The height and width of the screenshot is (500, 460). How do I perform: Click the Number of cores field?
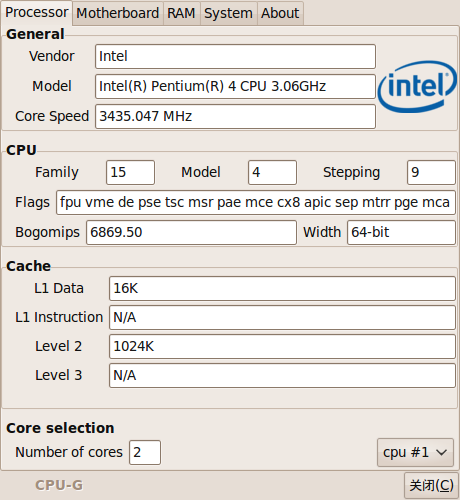(x=145, y=452)
